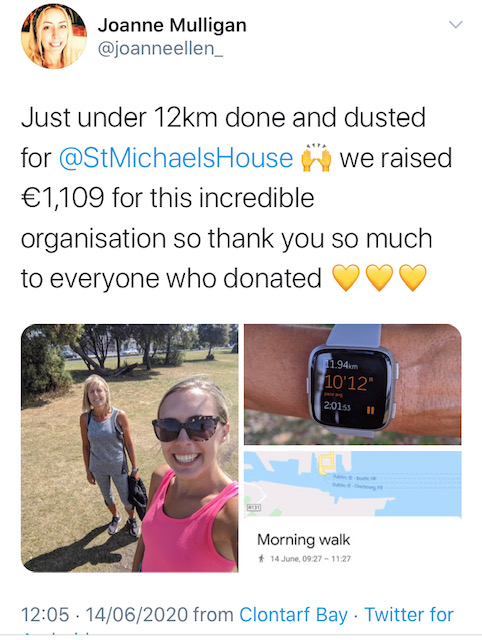Open the Twitter for source link

coord(409,615)
